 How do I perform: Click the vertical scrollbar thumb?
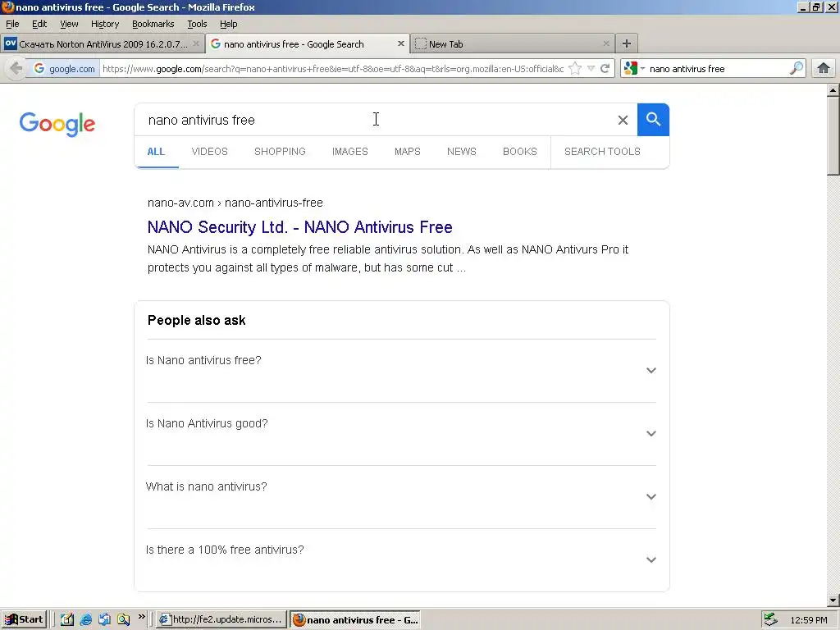[833, 135]
